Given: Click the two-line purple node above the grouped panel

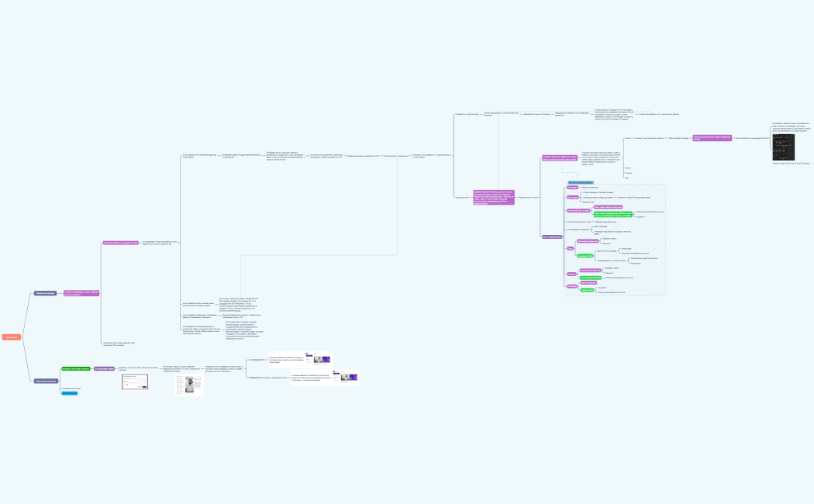Looking at the screenshot, I should point(560,158).
